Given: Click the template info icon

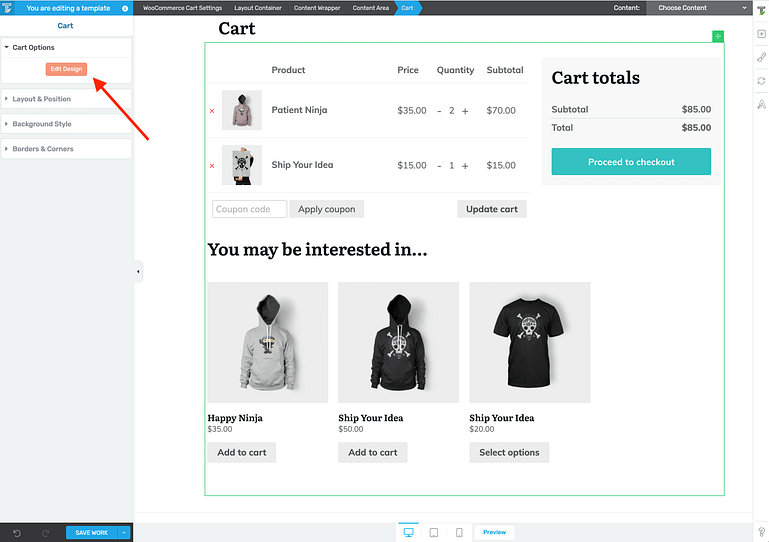Looking at the screenshot, I should pyautogui.click(x=125, y=8).
